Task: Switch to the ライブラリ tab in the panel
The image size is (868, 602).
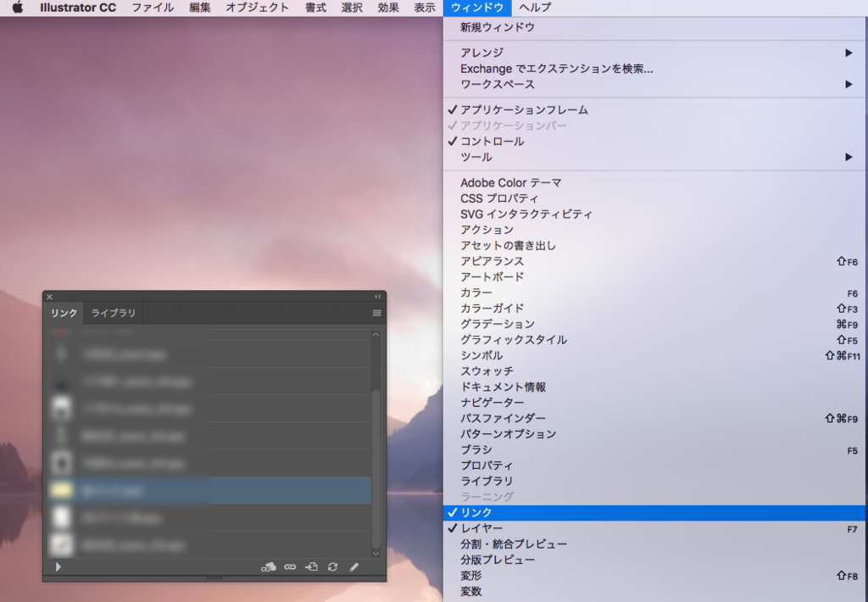Action: pyautogui.click(x=114, y=313)
